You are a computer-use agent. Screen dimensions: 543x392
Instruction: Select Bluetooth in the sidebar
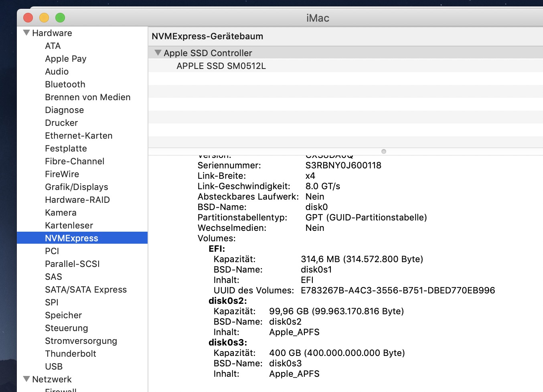point(65,84)
